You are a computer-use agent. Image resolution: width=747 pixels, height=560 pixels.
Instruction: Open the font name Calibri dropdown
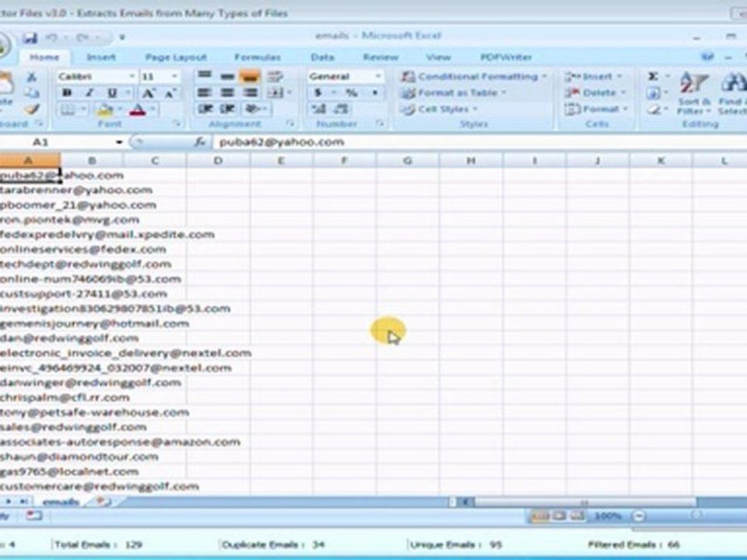[132, 76]
